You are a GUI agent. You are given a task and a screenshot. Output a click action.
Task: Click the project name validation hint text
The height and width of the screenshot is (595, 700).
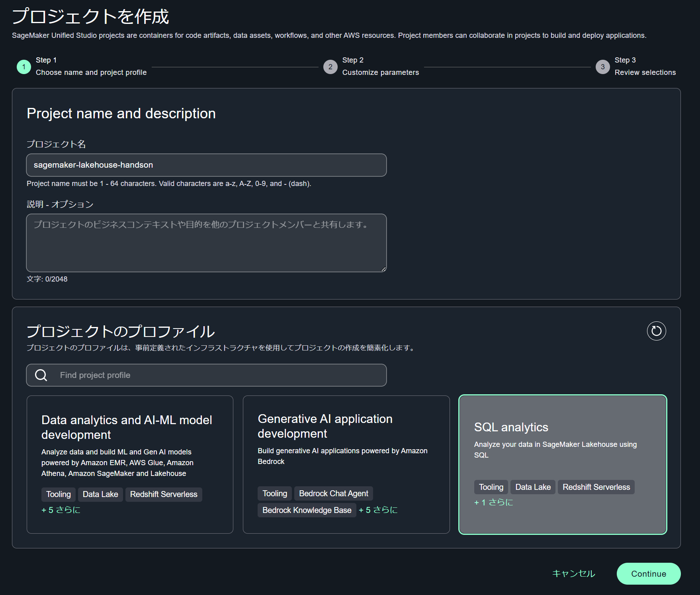[x=169, y=184]
